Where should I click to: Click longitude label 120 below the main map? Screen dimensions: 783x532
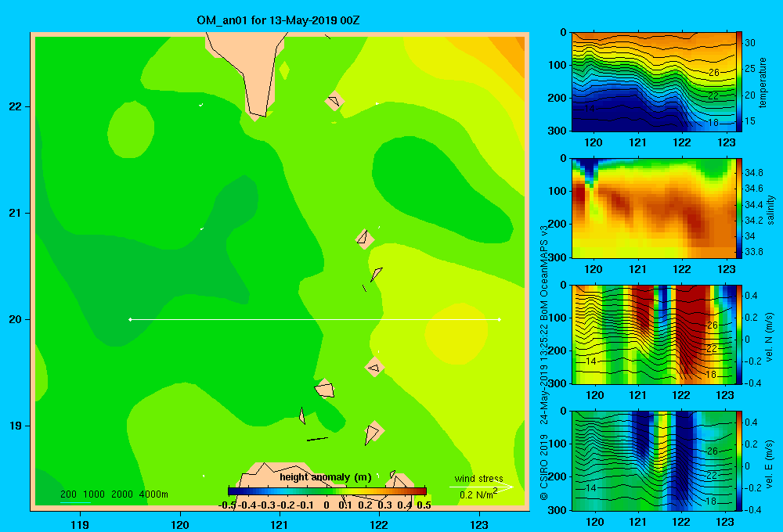pyautogui.click(x=180, y=524)
